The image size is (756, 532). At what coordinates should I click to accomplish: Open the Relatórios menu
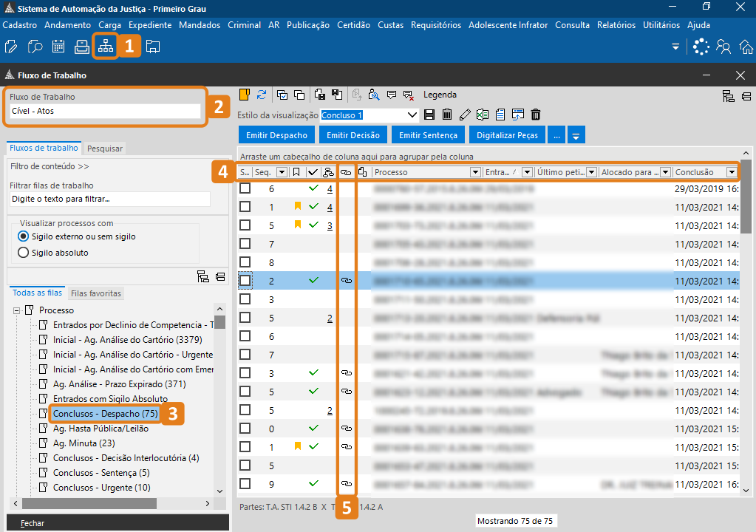[x=616, y=25]
